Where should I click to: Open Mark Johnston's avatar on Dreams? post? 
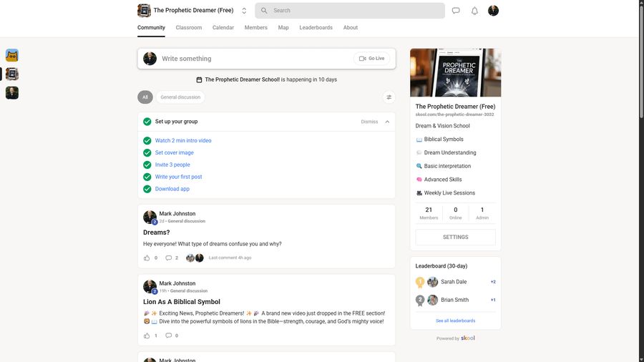(x=150, y=217)
